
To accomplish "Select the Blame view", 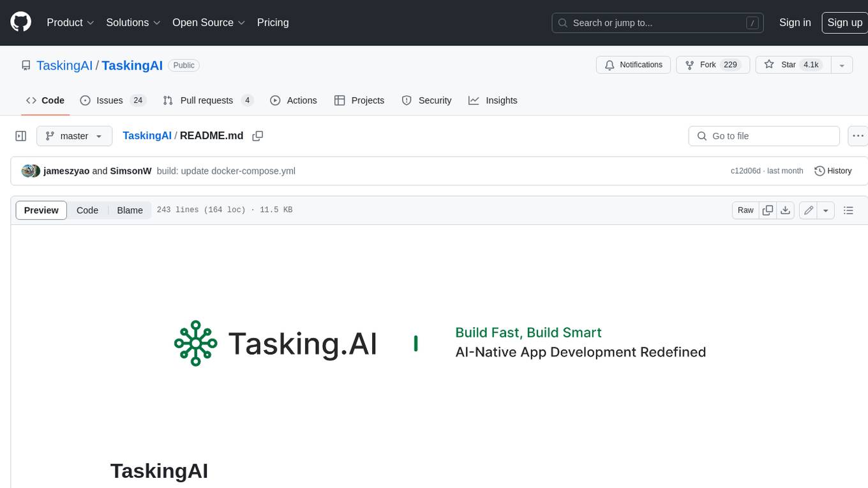I will 130,210.
